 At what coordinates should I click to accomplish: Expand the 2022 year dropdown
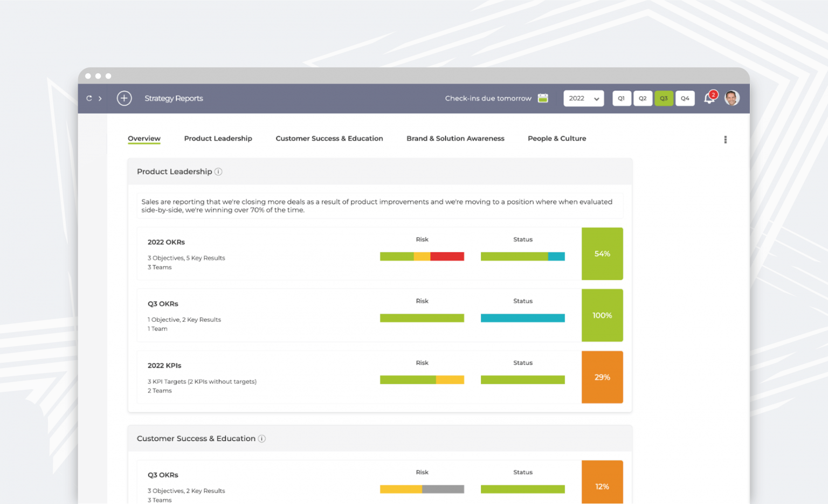pos(583,98)
